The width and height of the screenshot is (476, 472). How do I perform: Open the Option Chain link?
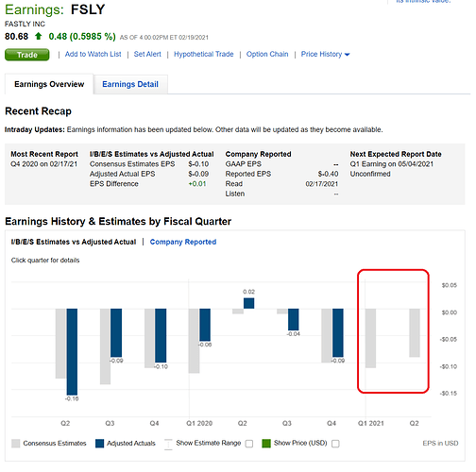[267, 54]
